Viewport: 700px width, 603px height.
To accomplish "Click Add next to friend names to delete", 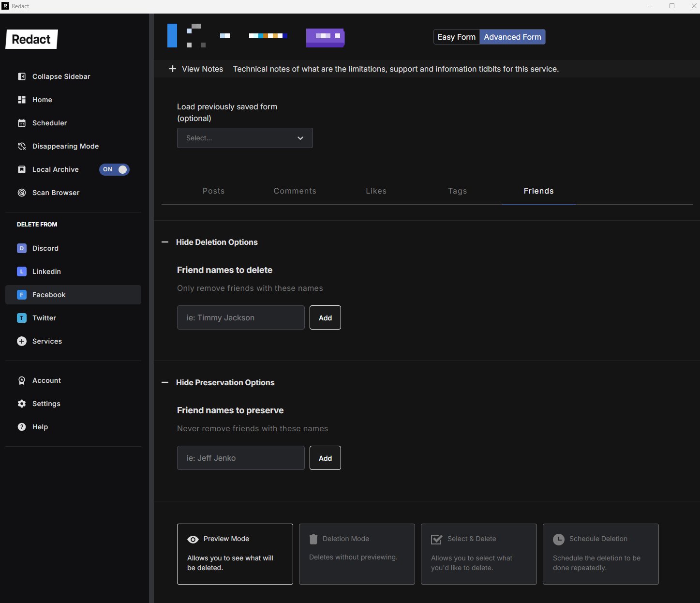I will (325, 317).
